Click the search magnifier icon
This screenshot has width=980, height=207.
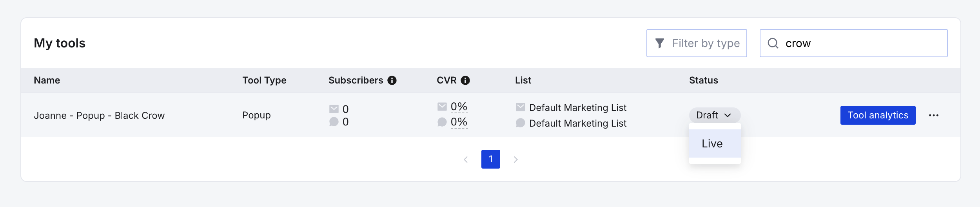pyautogui.click(x=773, y=43)
